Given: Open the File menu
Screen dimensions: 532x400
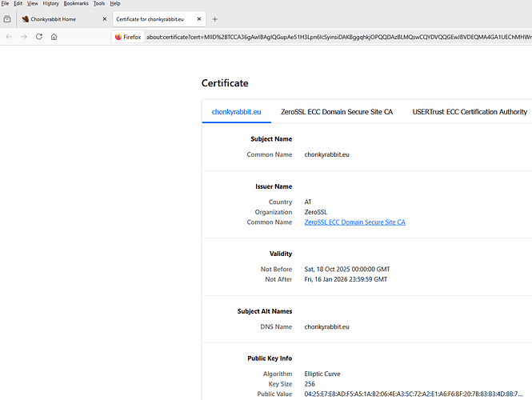Looking at the screenshot, I should point(6,4).
